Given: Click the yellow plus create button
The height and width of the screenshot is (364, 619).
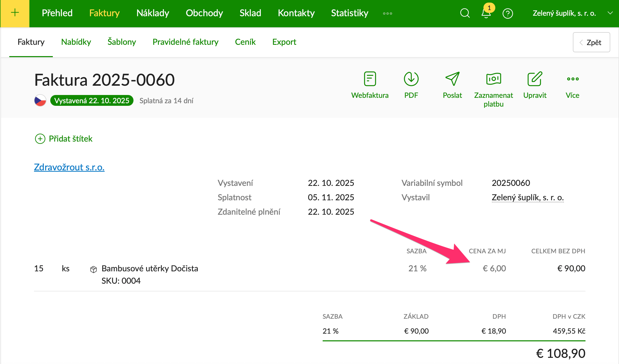Looking at the screenshot, I should coord(15,13).
